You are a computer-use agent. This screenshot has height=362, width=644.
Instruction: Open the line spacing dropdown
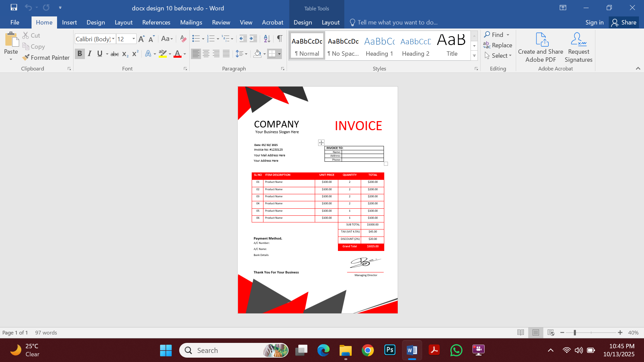click(x=241, y=54)
